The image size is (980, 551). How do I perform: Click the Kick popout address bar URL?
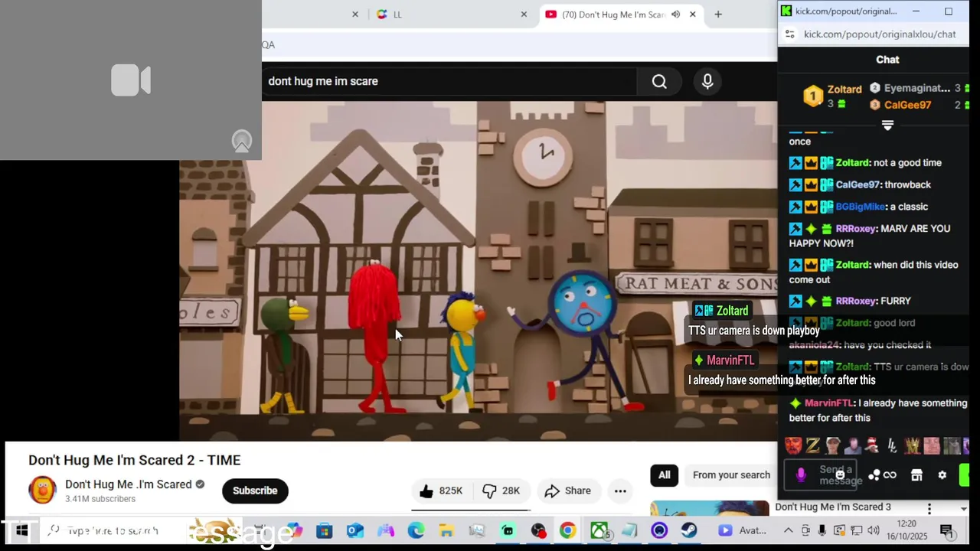click(880, 34)
